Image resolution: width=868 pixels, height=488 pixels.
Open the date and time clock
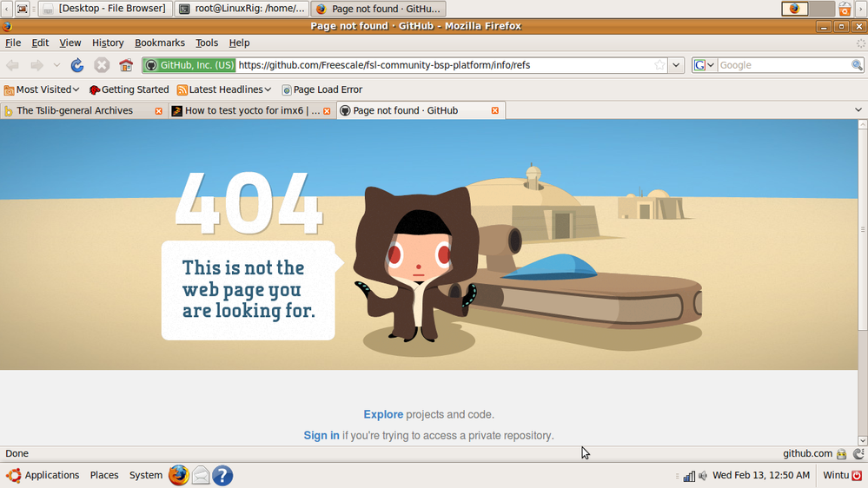761,475
